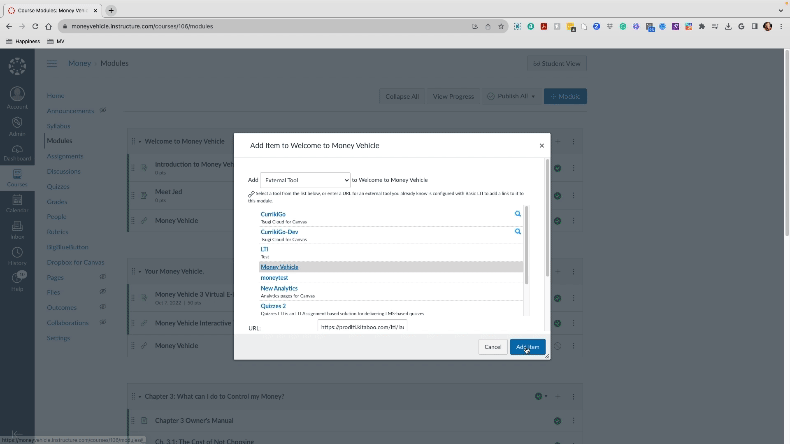Open Assignments in course menu
The width and height of the screenshot is (790, 444).
[x=65, y=156]
